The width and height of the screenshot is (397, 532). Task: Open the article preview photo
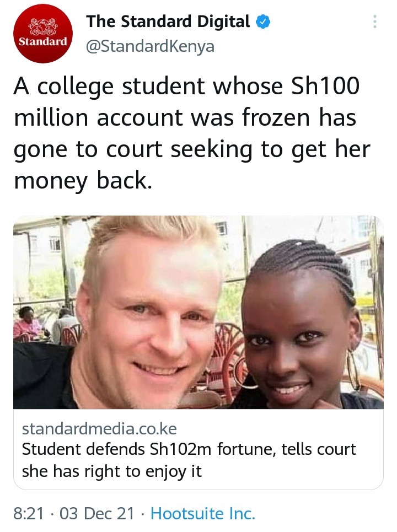pyautogui.click(x=198, y=312)
